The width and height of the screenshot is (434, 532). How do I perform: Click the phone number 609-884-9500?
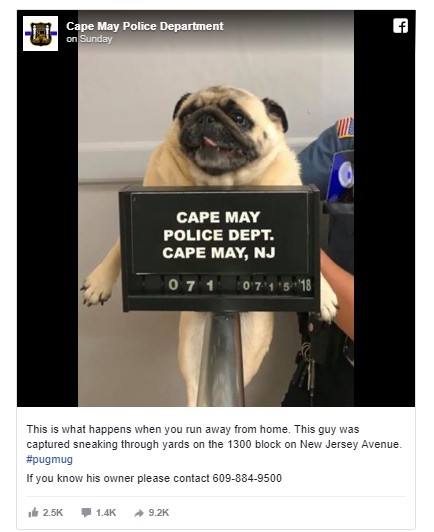coord(247,478)
